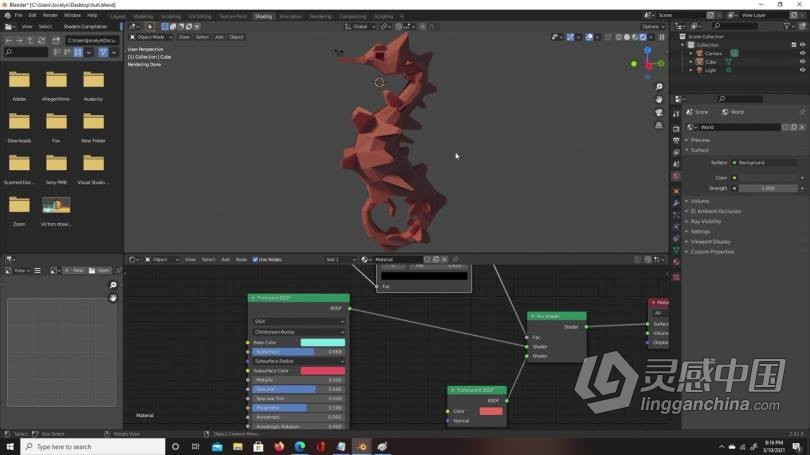Select the tweak select tool icon
The height and width of the screenshot is (455, 810).
(x=150, y=27)
